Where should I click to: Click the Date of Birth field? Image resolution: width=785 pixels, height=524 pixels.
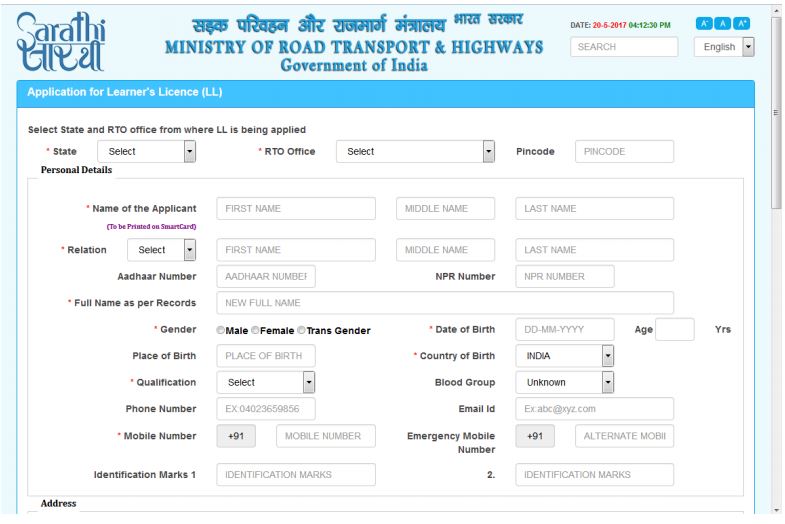(x=565, y=330)
